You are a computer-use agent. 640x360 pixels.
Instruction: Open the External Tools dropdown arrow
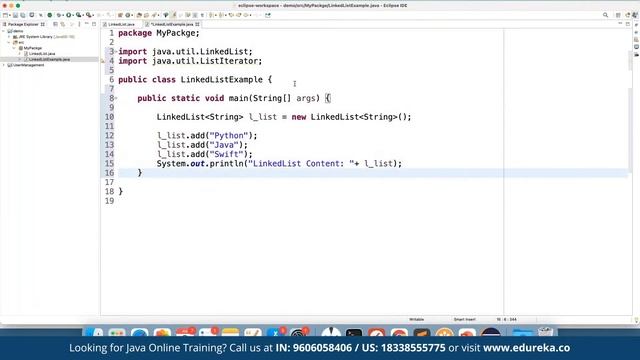coord(93,15)
